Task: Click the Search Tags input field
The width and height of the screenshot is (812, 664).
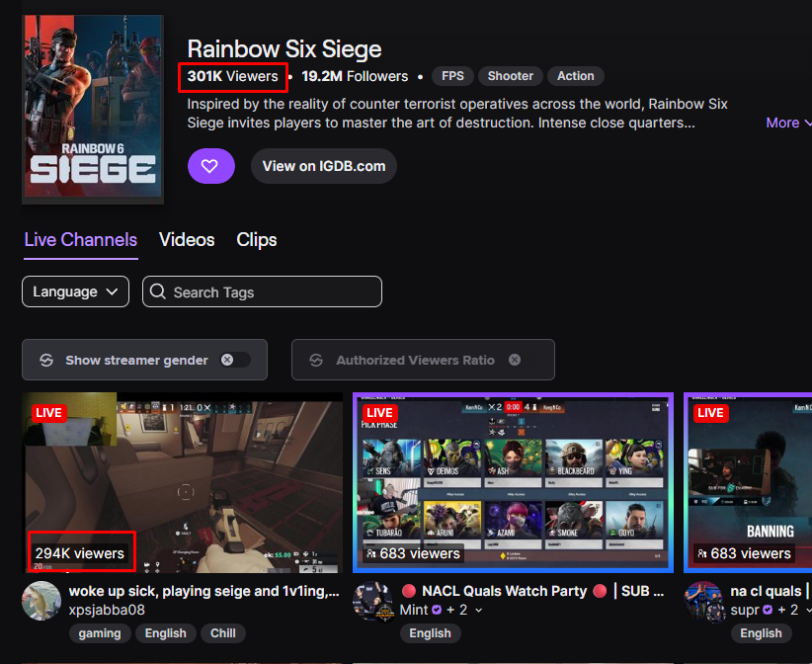Action: pyautogui.click(x=262, y=291)
